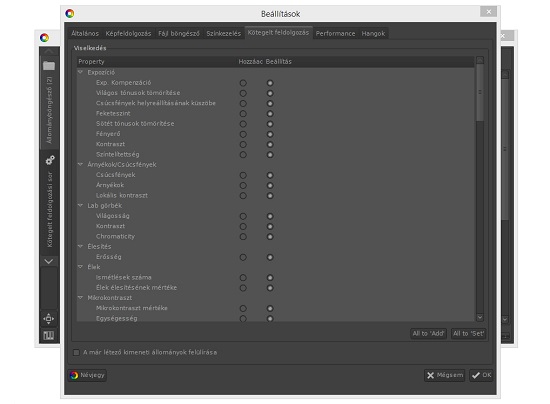550x404 pixels.
Task: Enable overwrite existing output files checkbox
Action: click(x=76, y=352)
